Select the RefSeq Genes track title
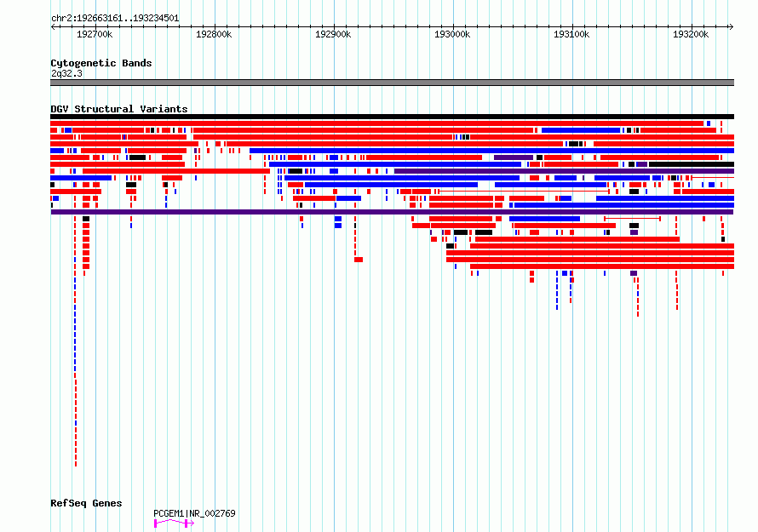This screenshot has height=532, width=758. coord(86,503)
